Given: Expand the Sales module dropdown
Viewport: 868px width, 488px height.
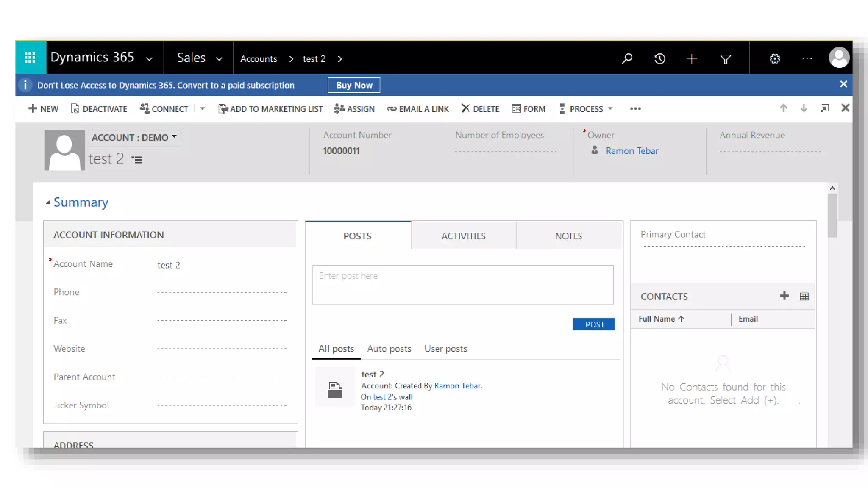Looking at the screenshot, I should tap(219, 59).
